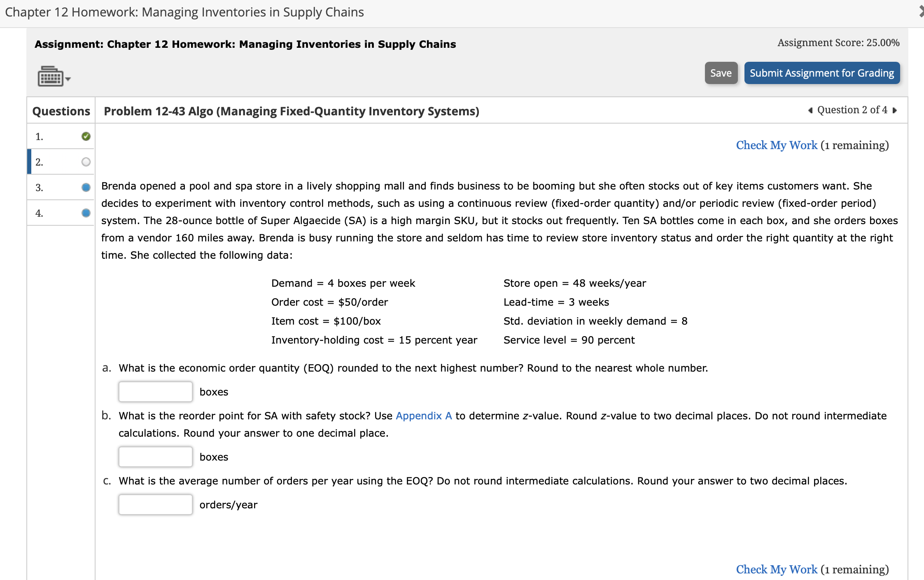Viewport: 924px width, 580px height.
Task: Click the Save button
Action: pyautogui.click(x=721, y=73)
